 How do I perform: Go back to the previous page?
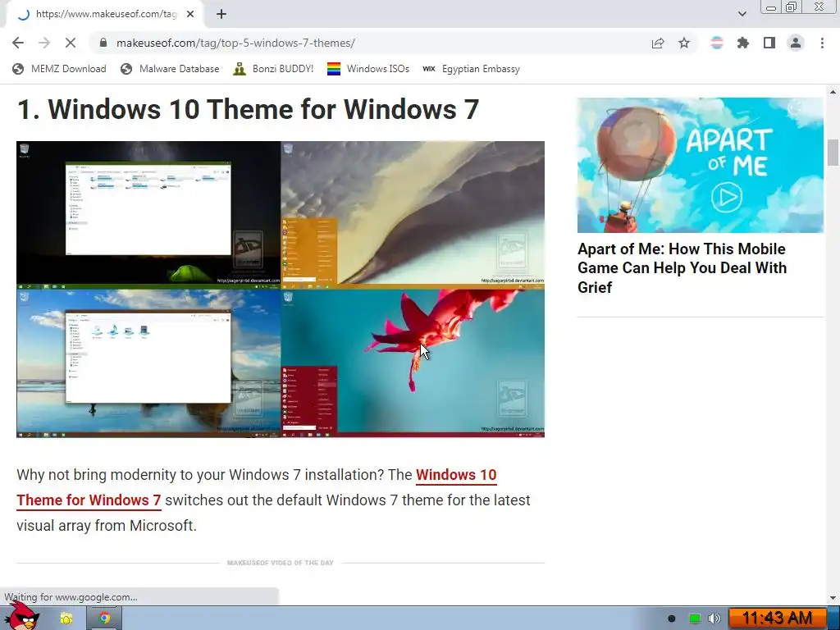pos(18,43)
